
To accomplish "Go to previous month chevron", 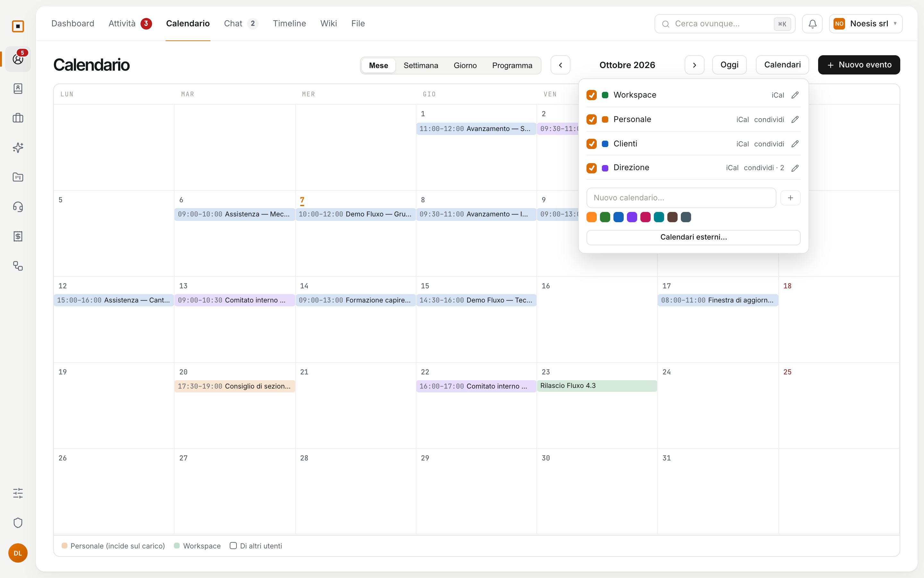I will click(x=560, y=65).
